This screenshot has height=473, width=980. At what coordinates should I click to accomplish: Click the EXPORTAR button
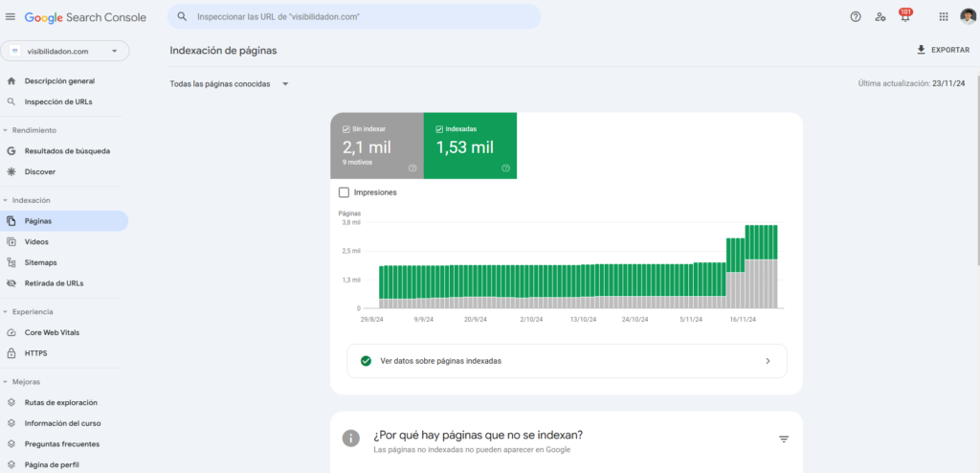tap(943, 50)
